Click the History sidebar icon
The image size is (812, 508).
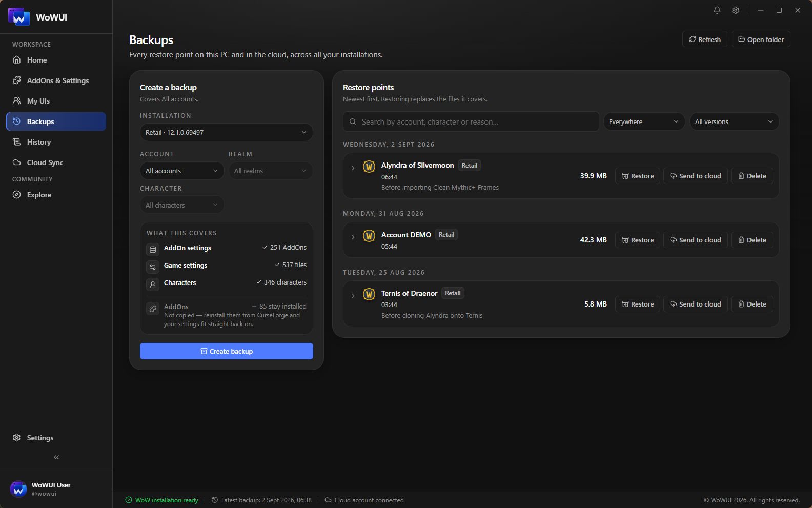(17, 142)
